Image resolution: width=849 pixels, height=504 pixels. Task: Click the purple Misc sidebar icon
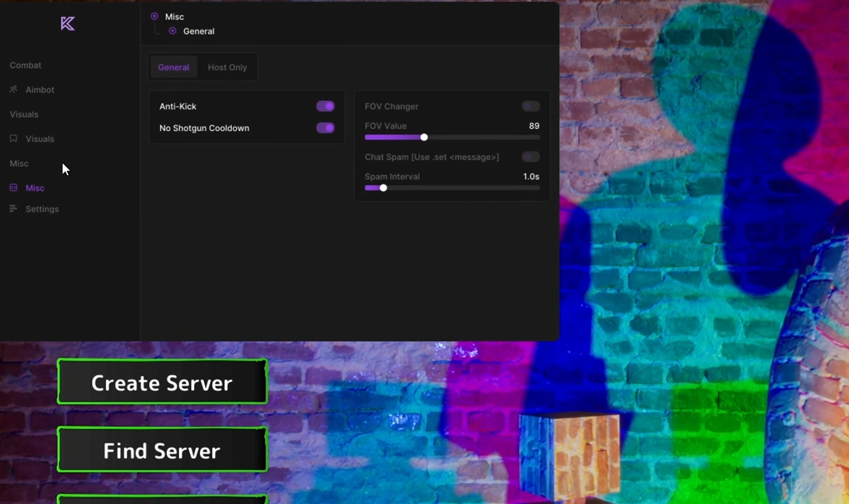tap(14, 188)
